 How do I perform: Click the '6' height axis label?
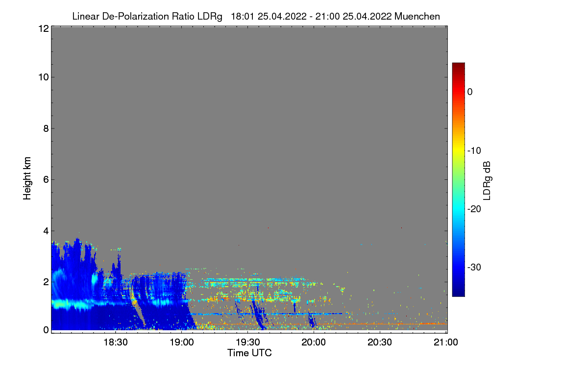pyautogui.click(x=45, y=179)
